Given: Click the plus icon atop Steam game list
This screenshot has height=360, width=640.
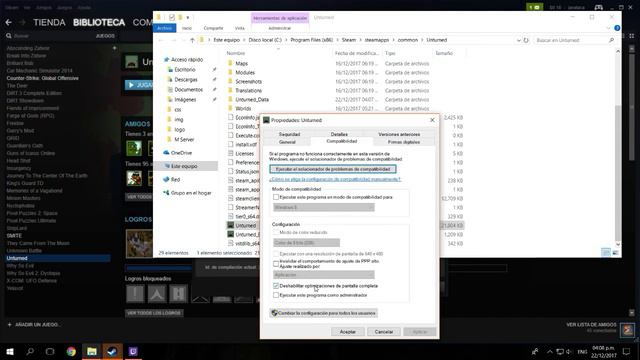Looking at the screenshot, I should point(114,48).
